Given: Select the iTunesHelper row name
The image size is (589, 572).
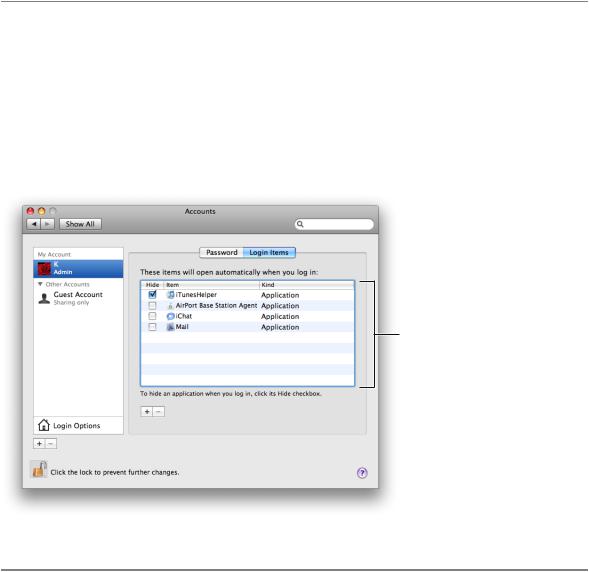Looking at the screenshot, I should (x=196, y=295).
